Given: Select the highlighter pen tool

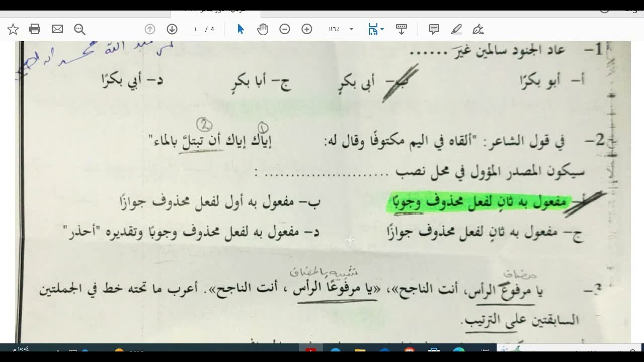Looking at the screenshot, I should pyautogui.click(x=456, y=29).
